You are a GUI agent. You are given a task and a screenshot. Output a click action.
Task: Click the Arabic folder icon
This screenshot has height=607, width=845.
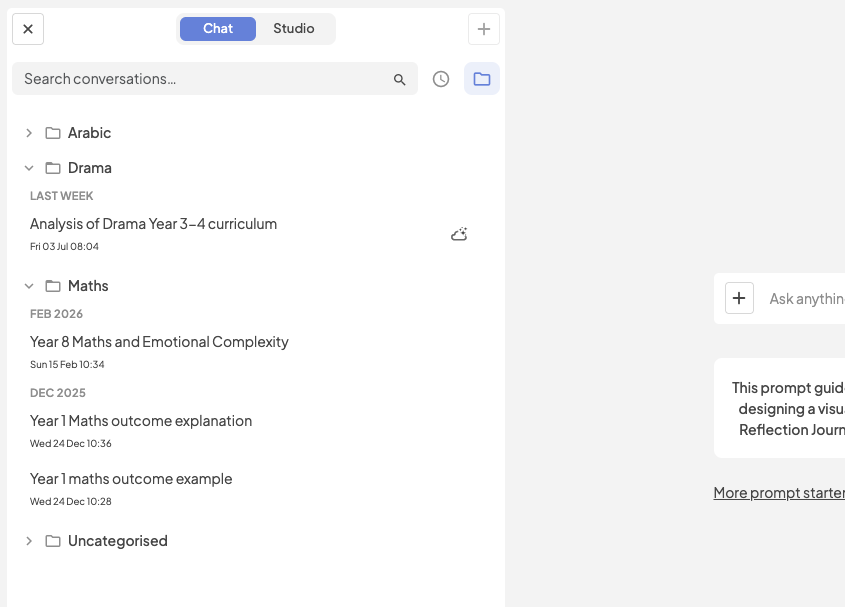pos(53,133)
